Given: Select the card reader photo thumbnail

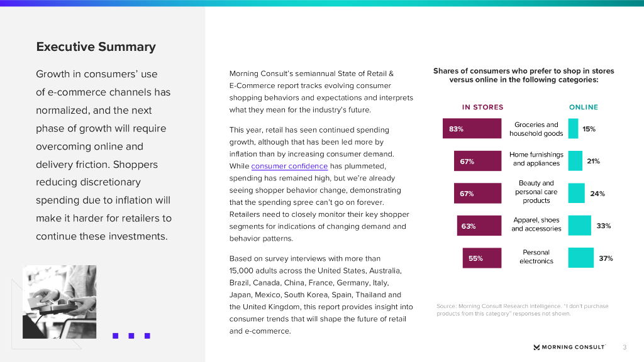Looking at the screenshot, I should click(x=59, y=302).
